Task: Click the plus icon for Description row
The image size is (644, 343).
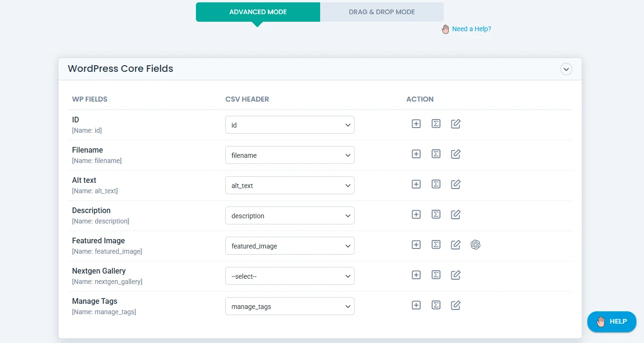Action: coord(416,214)
